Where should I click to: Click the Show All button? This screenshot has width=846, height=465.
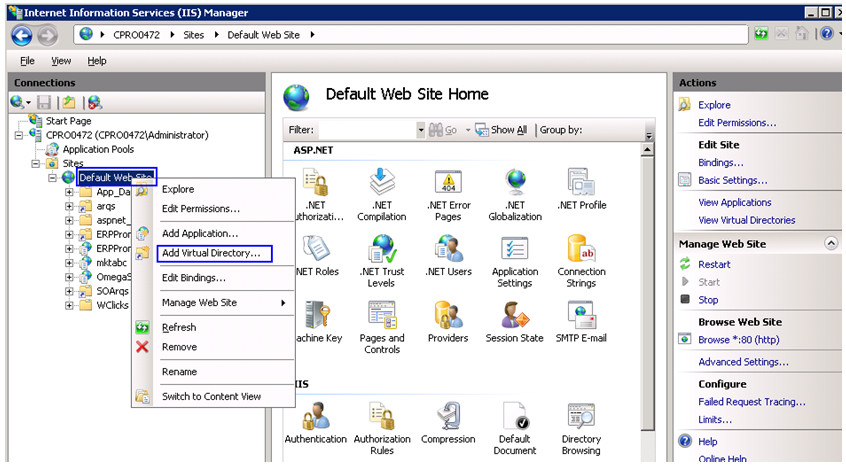point(501,130)
